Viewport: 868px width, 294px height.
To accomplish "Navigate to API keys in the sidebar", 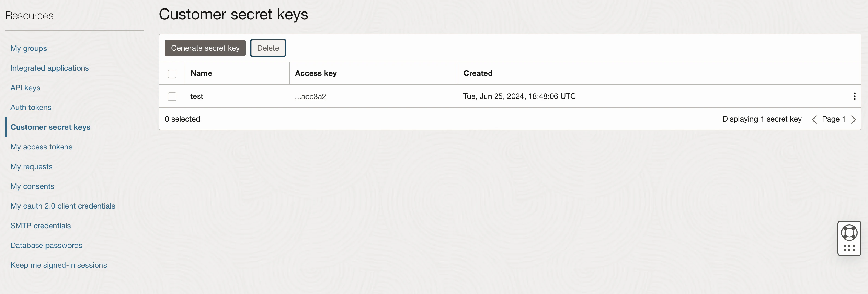I will 25,88.
